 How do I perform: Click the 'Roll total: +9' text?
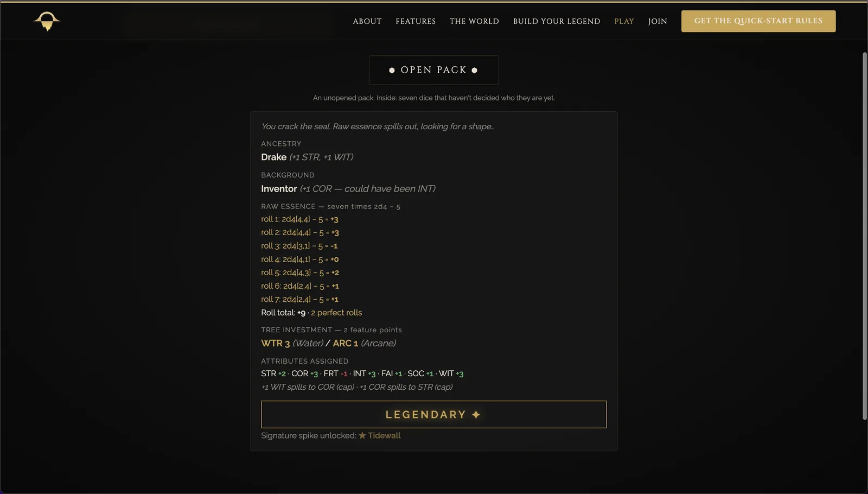[x=283, y=313]
